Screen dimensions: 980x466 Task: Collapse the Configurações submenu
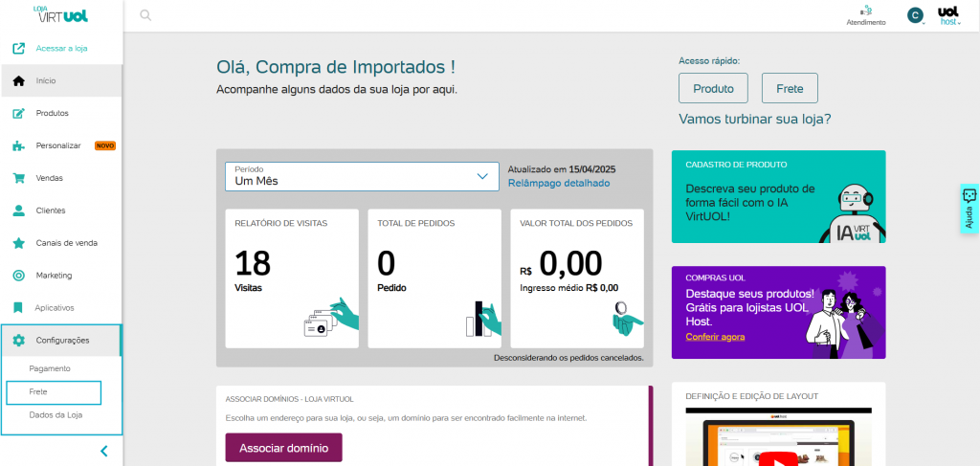click(61, 341)
